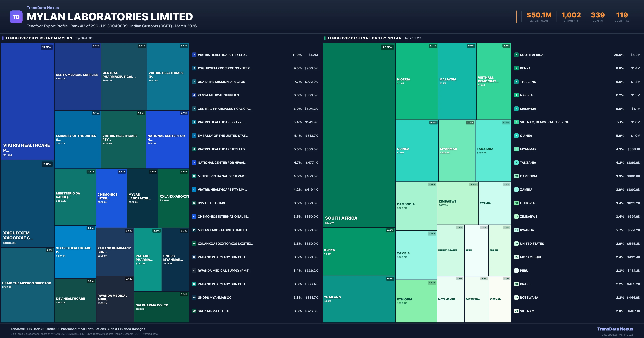Click rank 10 badge beside Cambodia
Image resolution: width=644 pixels, height=338 pixels.
pyautogui.click(x=516, y=176)
